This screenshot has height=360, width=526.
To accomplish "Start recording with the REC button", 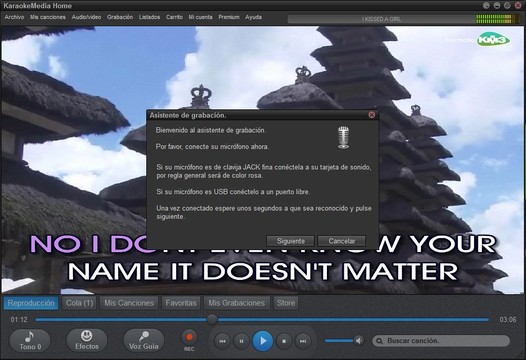I will point(189,337).
